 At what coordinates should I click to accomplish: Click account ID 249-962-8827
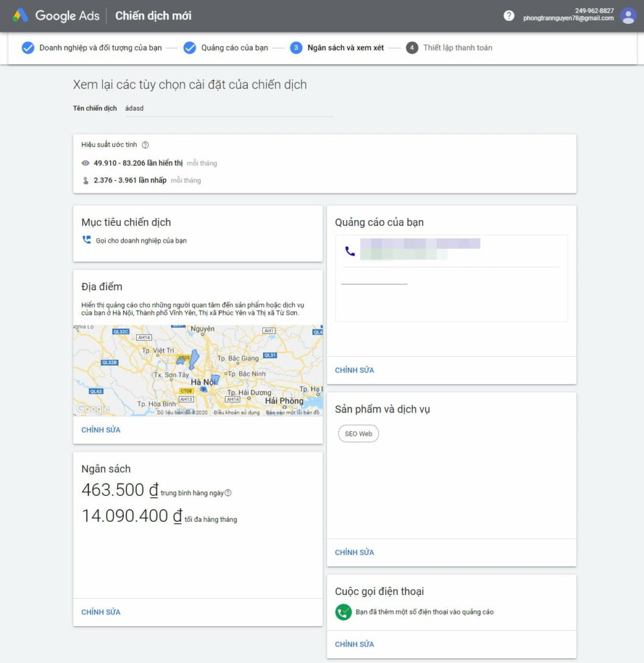click(594, 10)
